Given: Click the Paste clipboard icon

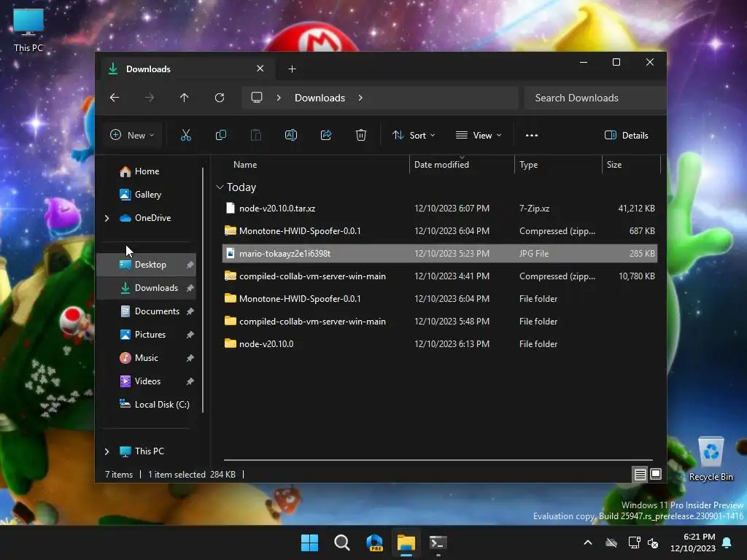Looking at the screenshot, I should pyautogui.click(x=256, y=135).
